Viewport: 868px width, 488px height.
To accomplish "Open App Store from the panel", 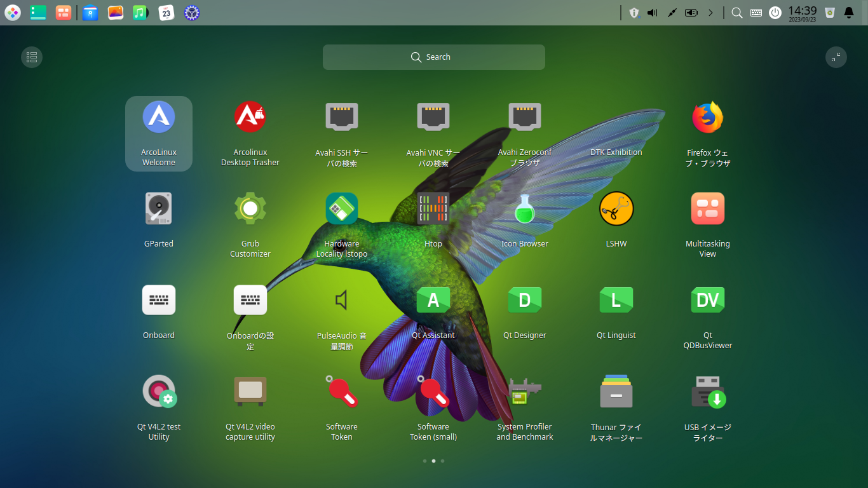I will pyautogui.click(x=90, y=12).
